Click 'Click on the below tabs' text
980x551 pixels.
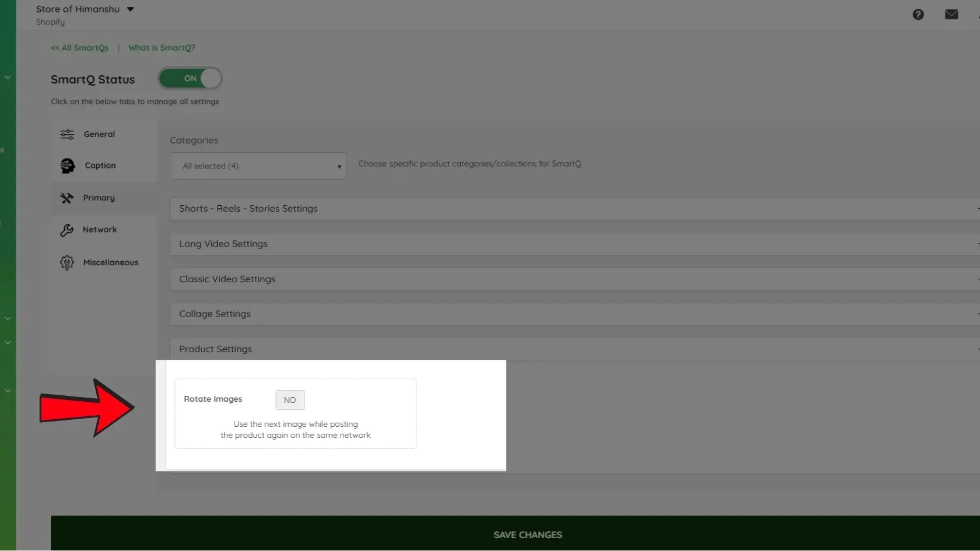click(x=135, y=101)
